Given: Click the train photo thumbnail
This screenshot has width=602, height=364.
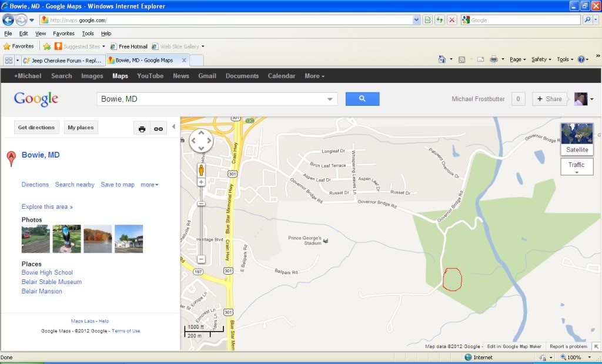Looking at the screenshot, I should pos(36,239).
